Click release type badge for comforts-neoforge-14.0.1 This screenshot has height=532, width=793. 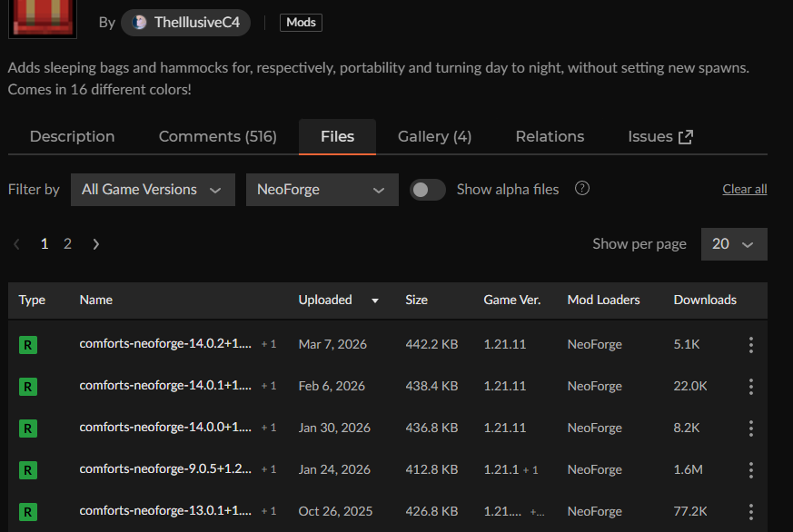click(x=28, y=386)
